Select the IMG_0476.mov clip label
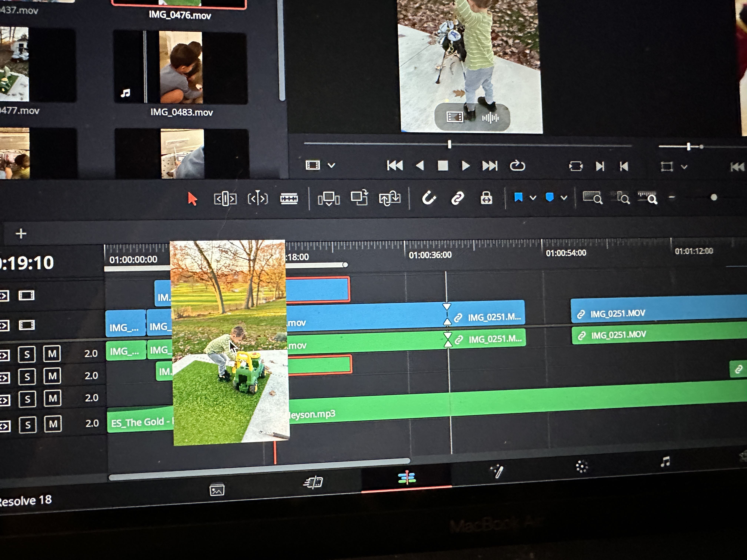The image size is (747, 560). click(x=180, y=15)
